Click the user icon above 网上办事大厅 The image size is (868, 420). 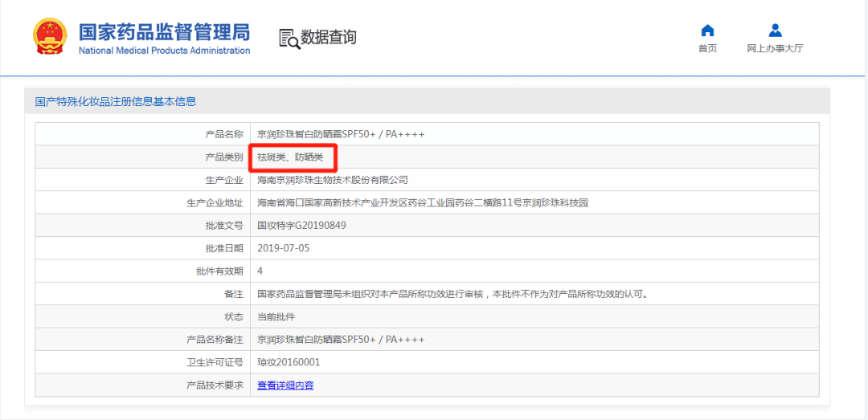pyautogui.click(x=775, y=31)
